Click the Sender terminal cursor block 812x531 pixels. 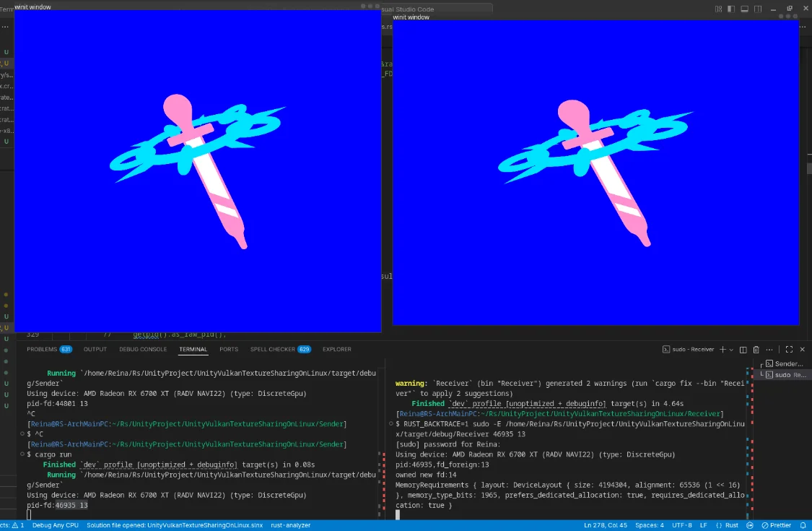coord(29,514)
